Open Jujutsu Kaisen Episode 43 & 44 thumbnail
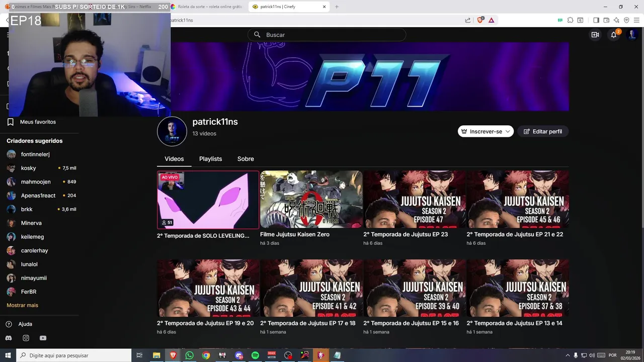644x362 pixels. pyautogui.click(x=208, y=288)
